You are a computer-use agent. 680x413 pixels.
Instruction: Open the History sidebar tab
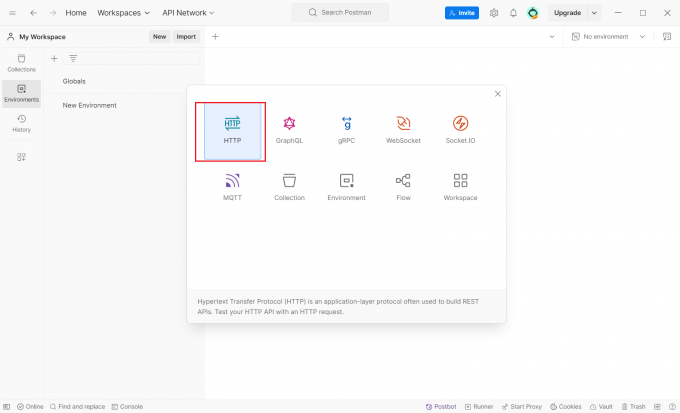(x=21, y=124)
